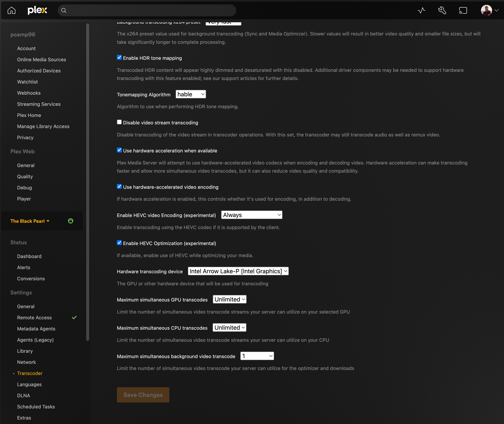Open the settings wrench icon
The image size is (504, 424).
click(x=442, y=11)
